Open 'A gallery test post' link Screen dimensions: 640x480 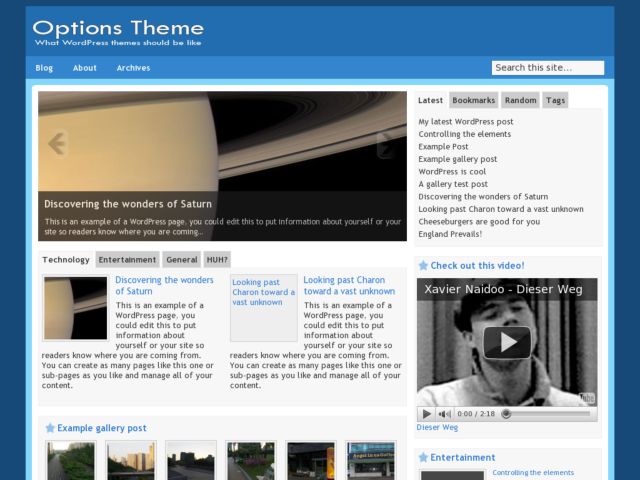[453, 184]
